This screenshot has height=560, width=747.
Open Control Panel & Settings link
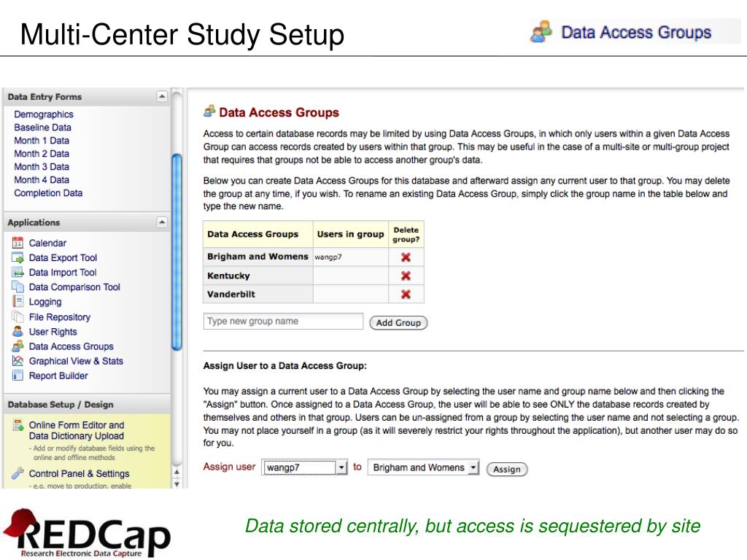click(79, 473)
